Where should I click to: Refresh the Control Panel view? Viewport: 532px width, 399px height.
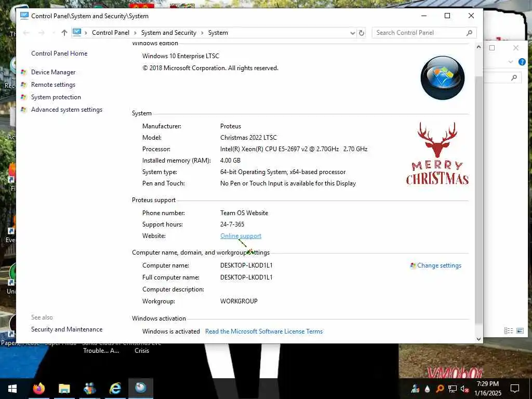362,33
